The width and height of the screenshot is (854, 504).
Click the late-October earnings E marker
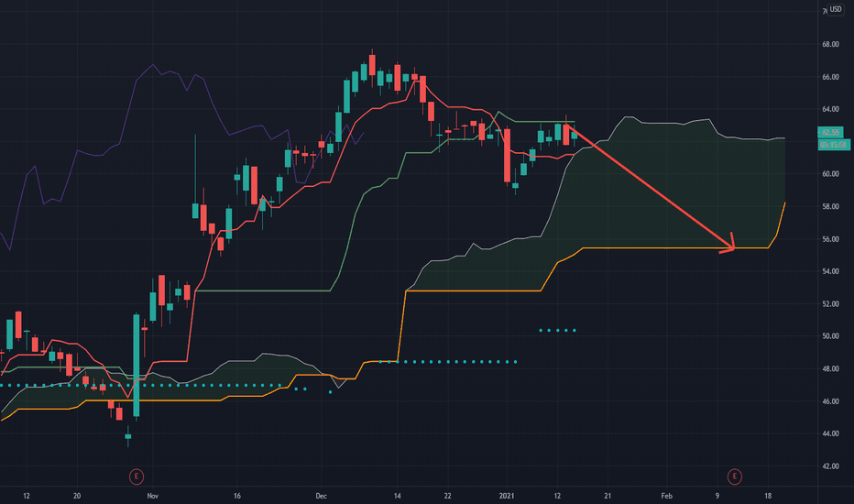[x=137, y=477]
